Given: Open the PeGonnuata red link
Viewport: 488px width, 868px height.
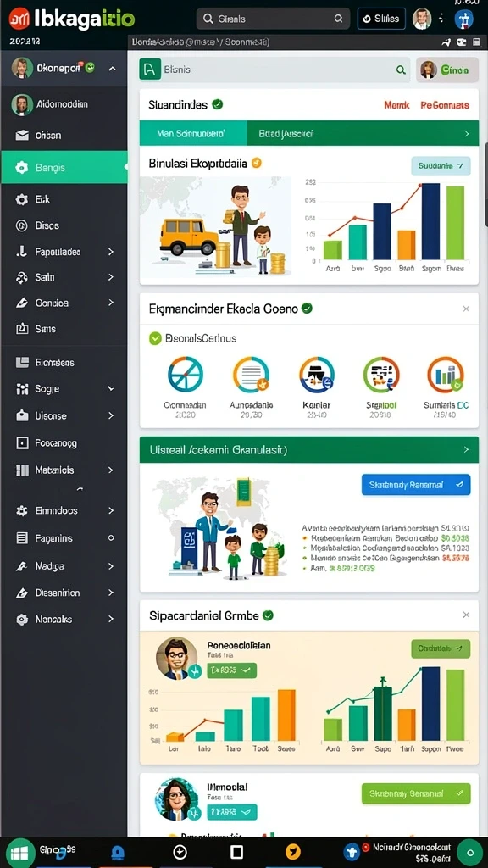Looking at the screenshot, I should [x=445, y=104].
